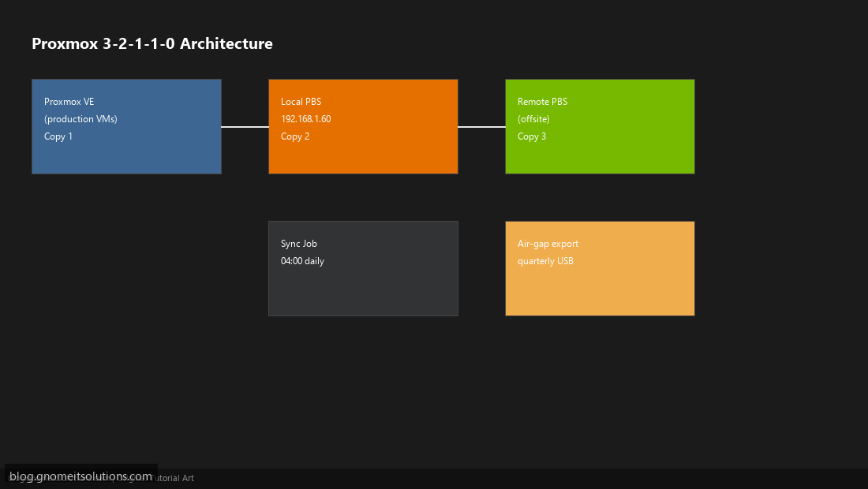The height and width of the screenshot is (489, 868).
Task: Click the "Air-gap export" label
Action: (548, 244)
